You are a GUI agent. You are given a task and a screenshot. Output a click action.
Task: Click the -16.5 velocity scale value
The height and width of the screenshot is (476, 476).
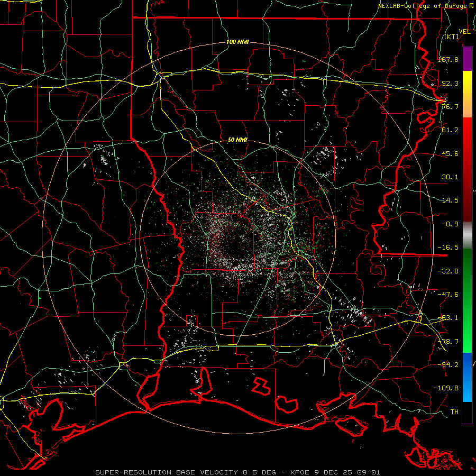click(448, 248)
